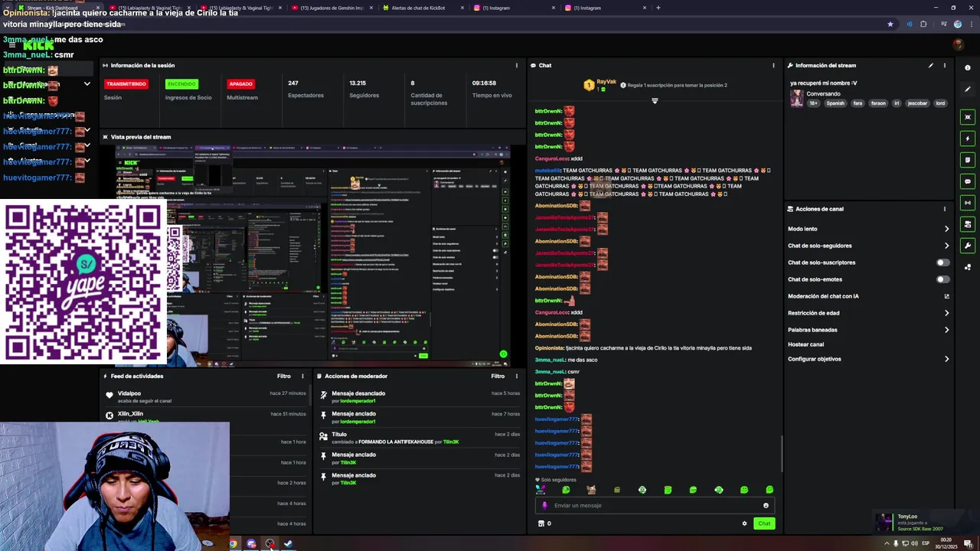The width and height of the screenshot is (980, 551).
Task: Click the pencil icon in right sidebar
Action: pos(968,90)
